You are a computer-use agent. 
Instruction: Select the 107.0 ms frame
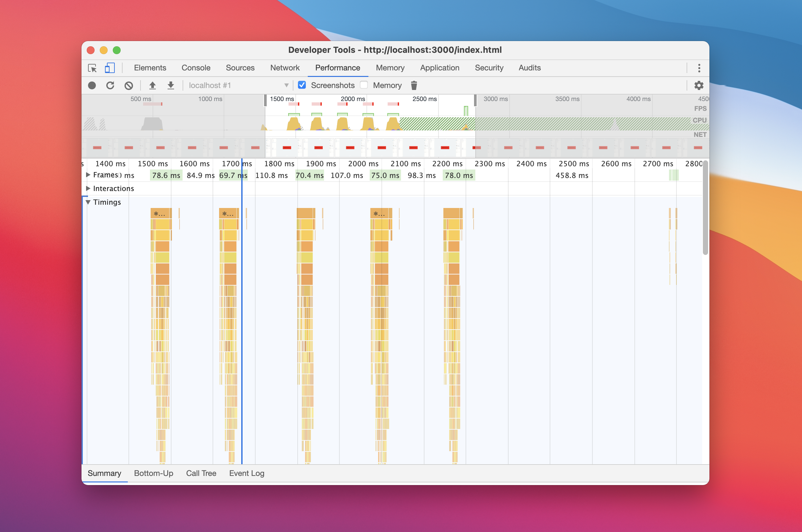click(347, 175)
